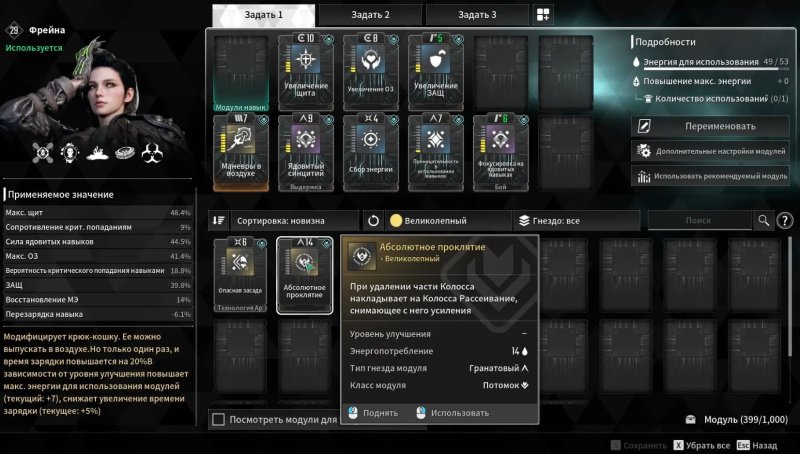This screenshot has width=800, height=454.
Task: Click Использовать рекомендуемый модуль button
Action: [710, 176]
